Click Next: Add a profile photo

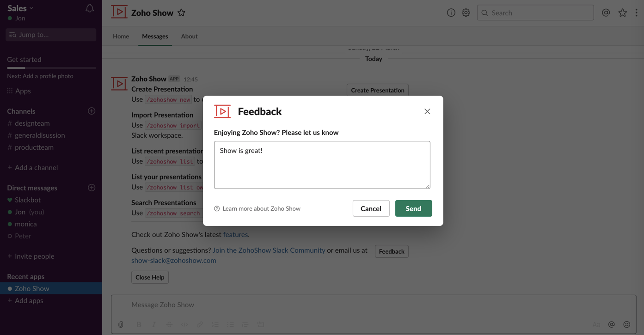(40, 76)
